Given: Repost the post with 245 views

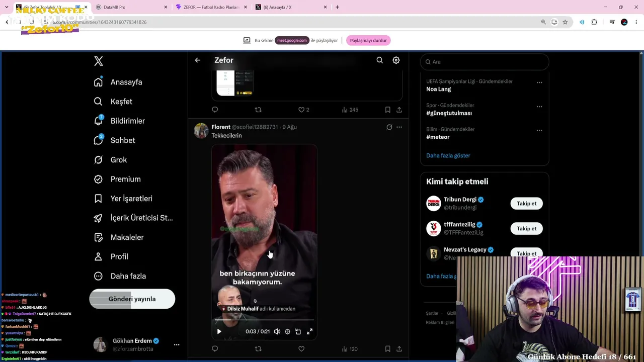Looking at the screenshot, I should [258, 110].
